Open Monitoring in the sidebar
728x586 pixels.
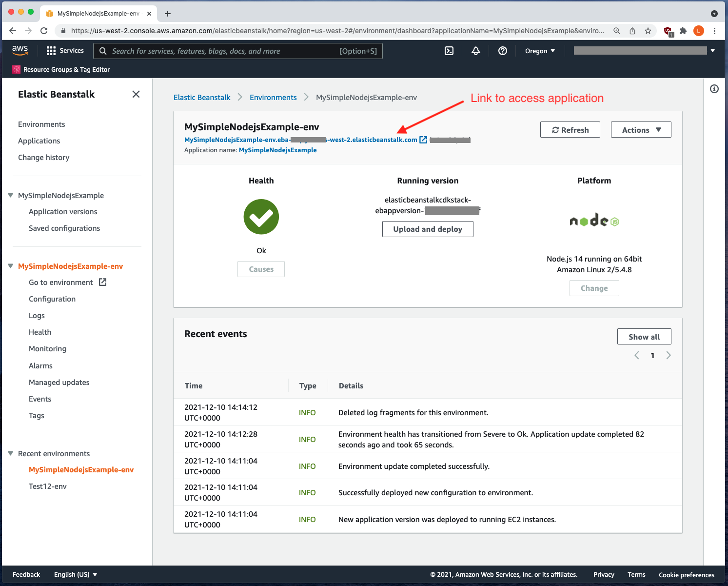[47, 349]
